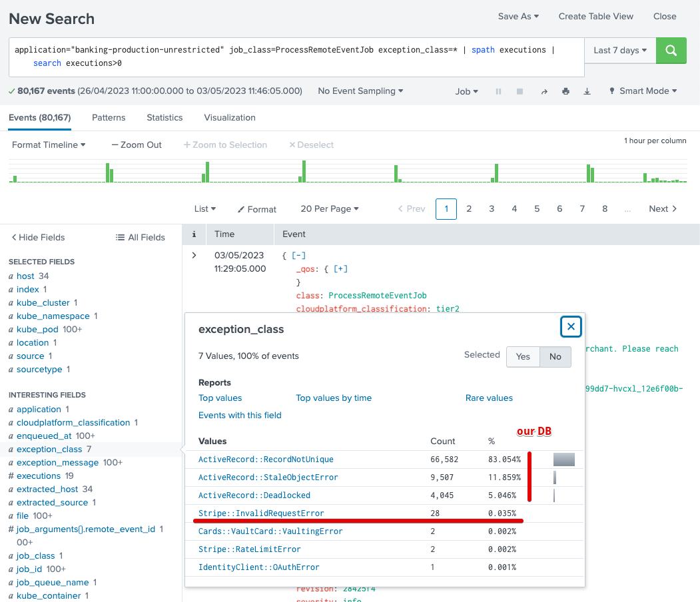Expand the first event row details
This screenshot has height=602, width=700.
[194, 254]
